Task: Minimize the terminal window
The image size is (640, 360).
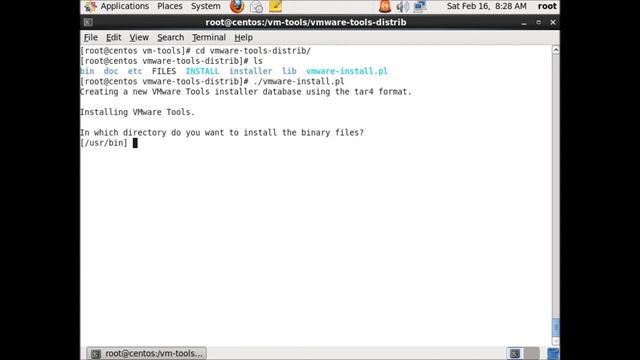Action: tap(524, 22)
